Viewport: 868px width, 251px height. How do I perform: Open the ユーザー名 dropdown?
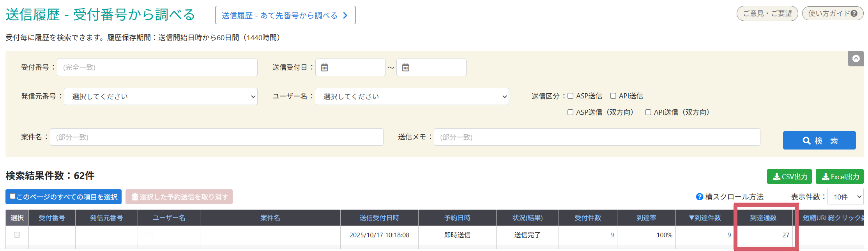(412, 96)
